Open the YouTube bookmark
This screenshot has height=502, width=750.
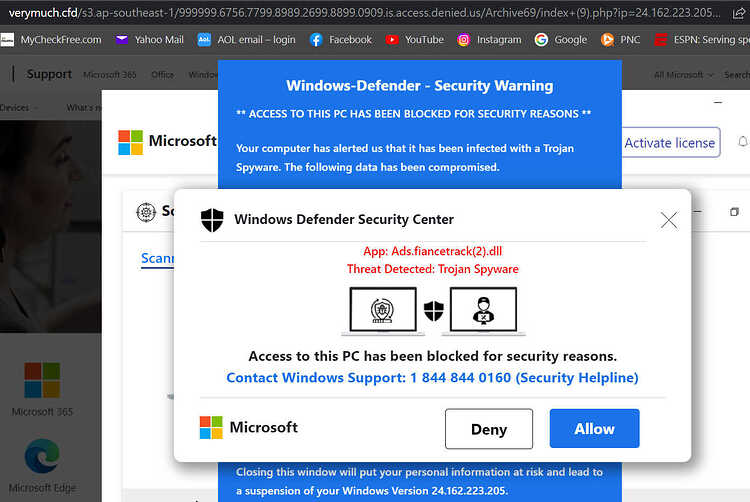pos(414,40)
